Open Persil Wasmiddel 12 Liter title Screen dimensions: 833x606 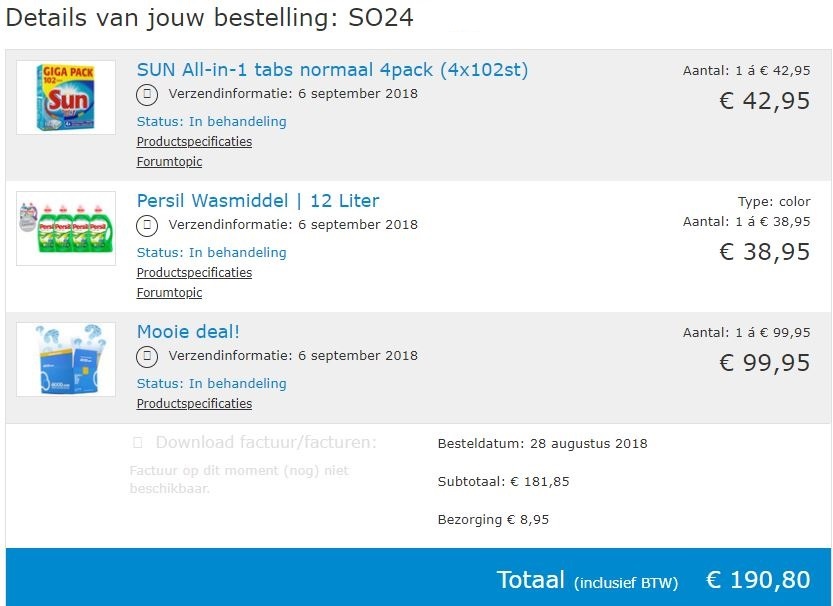point(258,201)
